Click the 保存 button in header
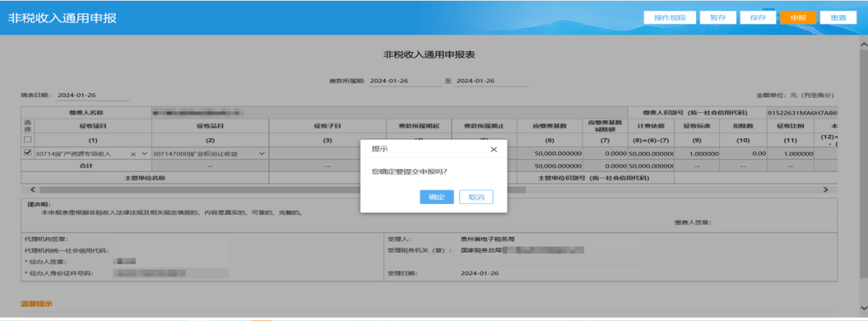This screenshot has width=868, height=321. (759, 18)
